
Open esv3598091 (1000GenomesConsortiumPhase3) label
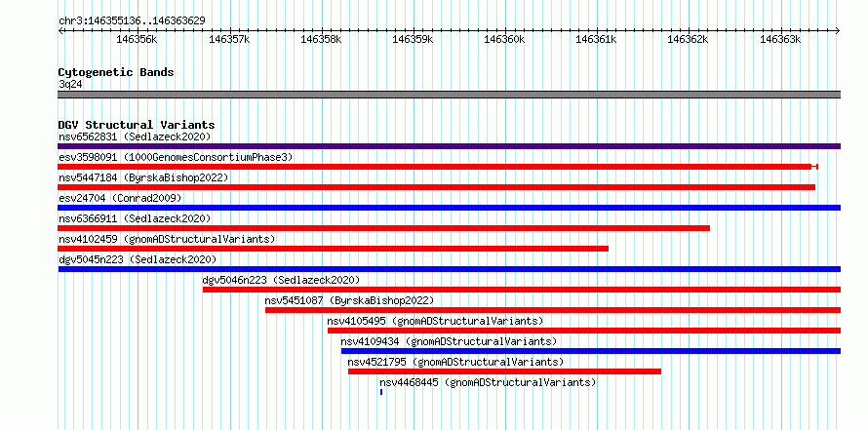pos(176,157)
